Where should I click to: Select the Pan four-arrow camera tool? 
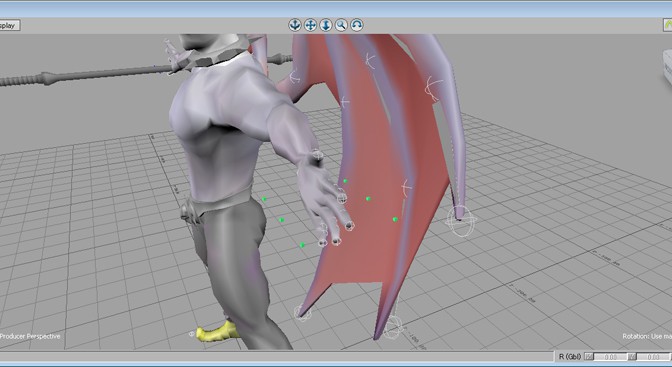tap(310, 25)
